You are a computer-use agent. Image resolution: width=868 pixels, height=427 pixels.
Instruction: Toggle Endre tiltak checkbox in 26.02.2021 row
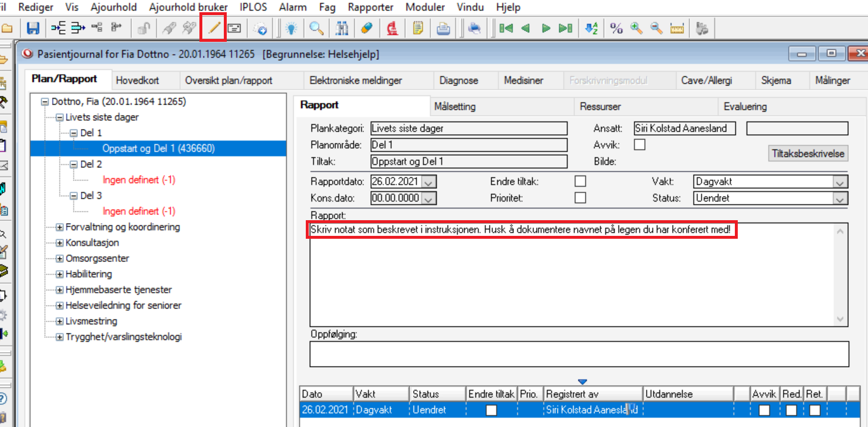(491, 410)
